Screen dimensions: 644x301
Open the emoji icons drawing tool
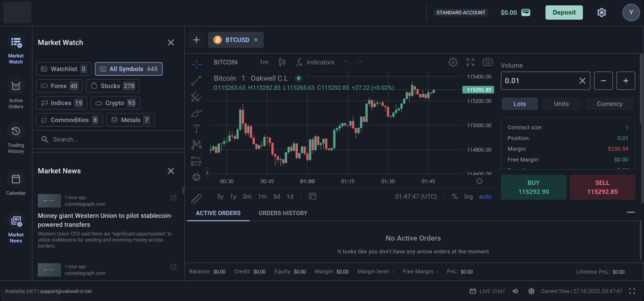click(196, 177)
